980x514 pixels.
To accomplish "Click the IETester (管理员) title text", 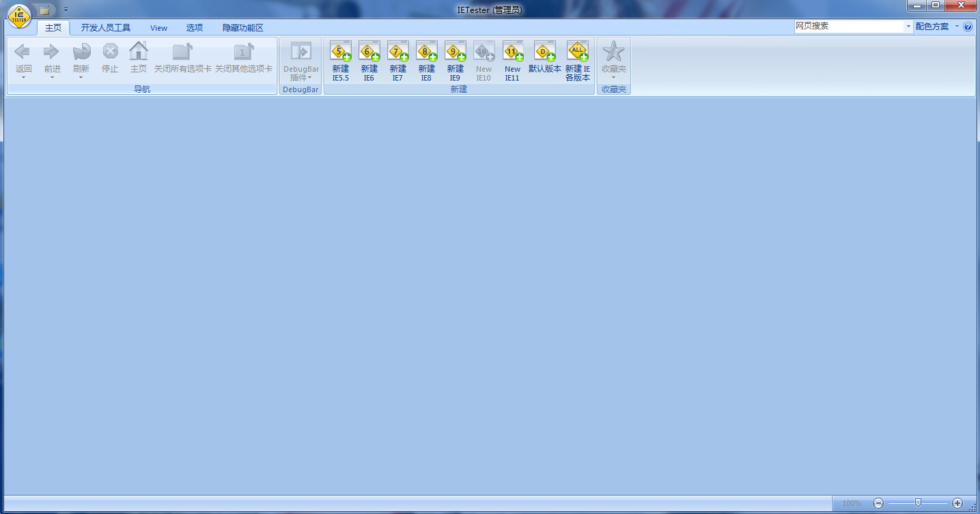I will [490, 10].
